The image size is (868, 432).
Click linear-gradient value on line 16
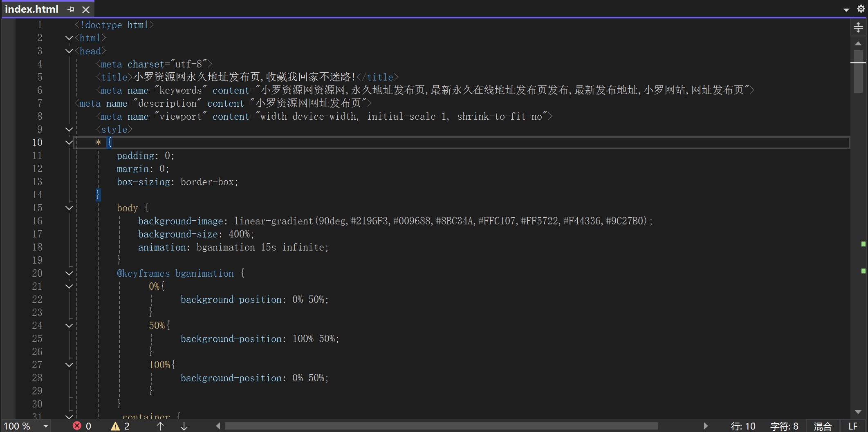[x=443, y=221]
